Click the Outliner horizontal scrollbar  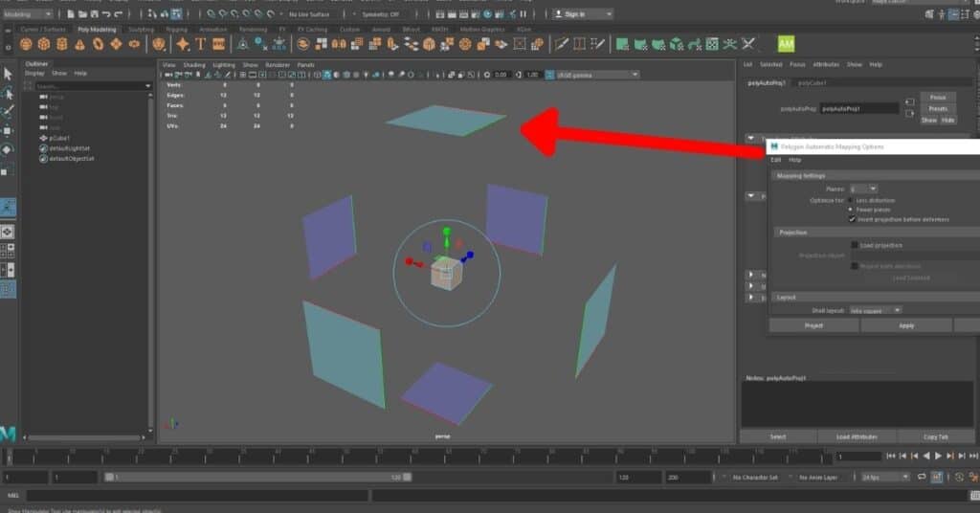86,438
